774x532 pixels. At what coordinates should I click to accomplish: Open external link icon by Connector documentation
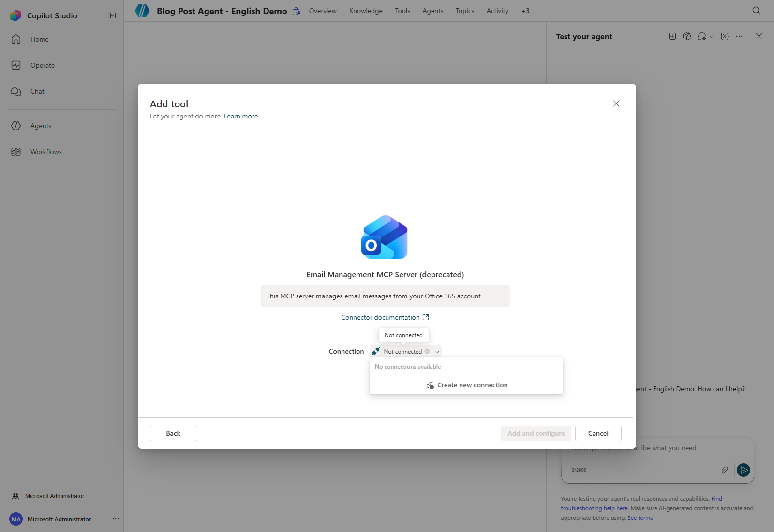pyautogui.click(x=426, y=317)
